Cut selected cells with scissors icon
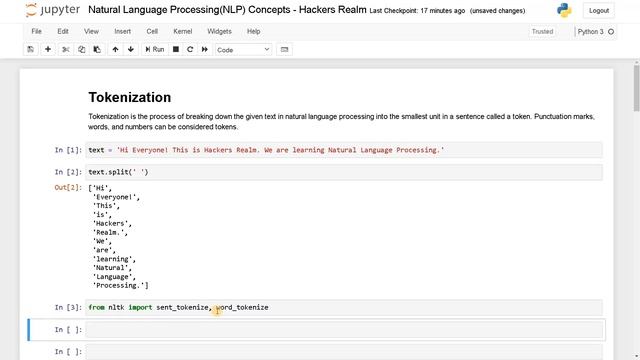 (x=65, y=49)
